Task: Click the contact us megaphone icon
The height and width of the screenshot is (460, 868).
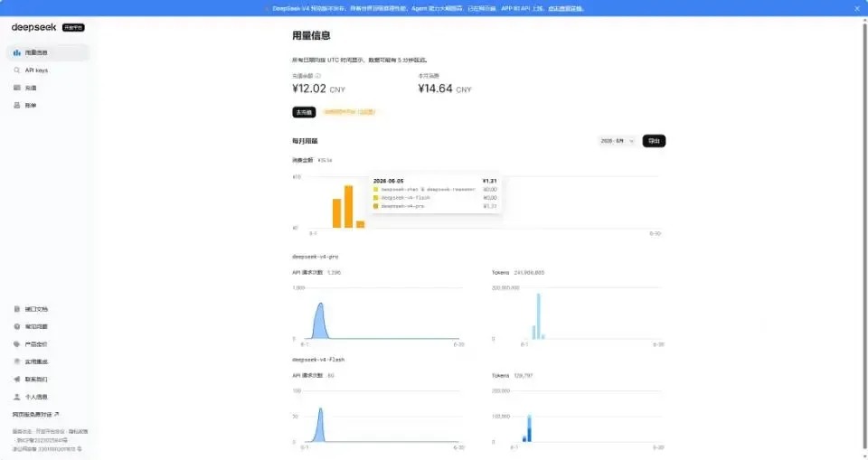Action: [16, 380]
